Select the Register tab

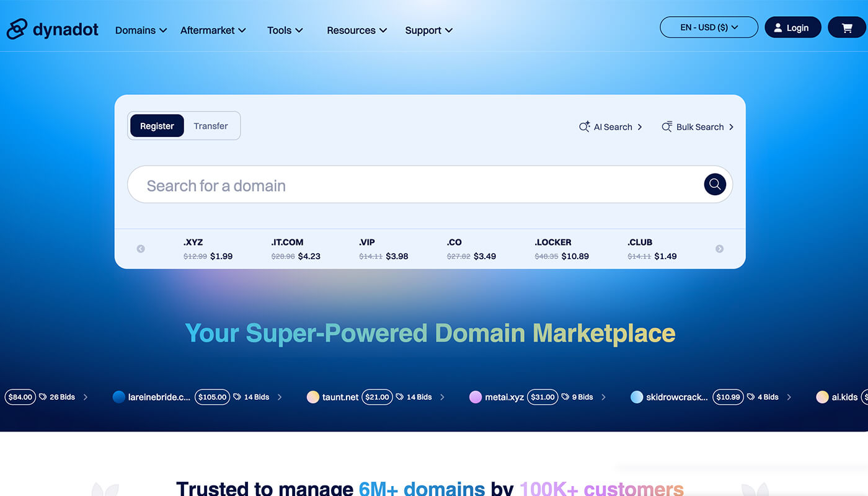click(157, 126)
